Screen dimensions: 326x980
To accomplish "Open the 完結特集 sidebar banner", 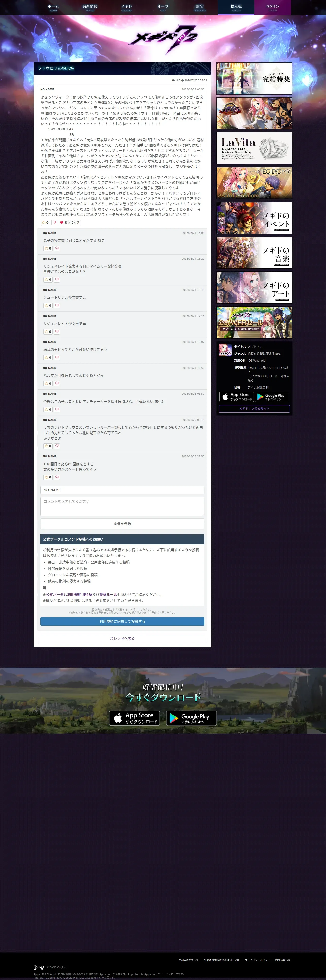I will [x=254, y=78].
